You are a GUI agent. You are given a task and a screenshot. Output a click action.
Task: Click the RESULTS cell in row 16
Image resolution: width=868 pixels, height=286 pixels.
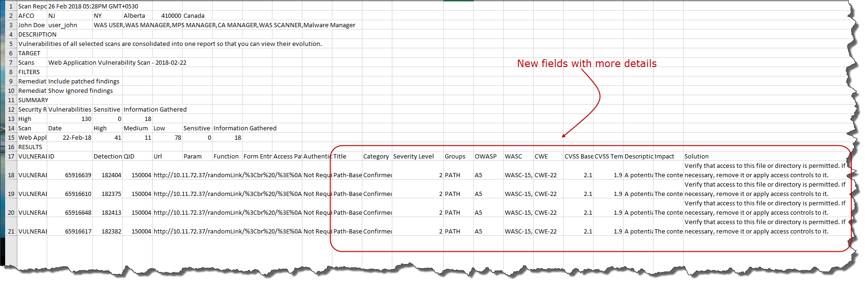pyautogui.click(x=30, y=147)
